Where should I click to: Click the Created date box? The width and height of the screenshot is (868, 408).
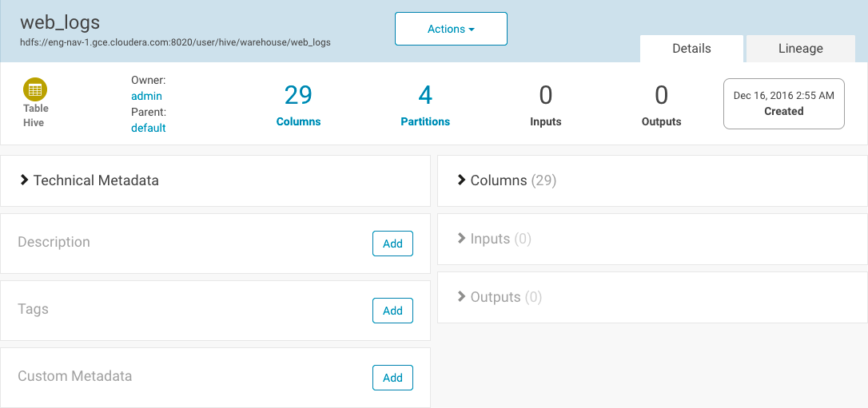coord(784,103)
